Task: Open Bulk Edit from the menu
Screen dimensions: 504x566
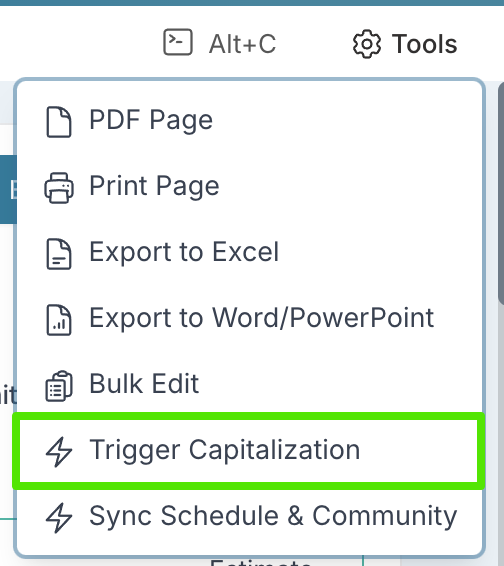Action: (249, 384)
